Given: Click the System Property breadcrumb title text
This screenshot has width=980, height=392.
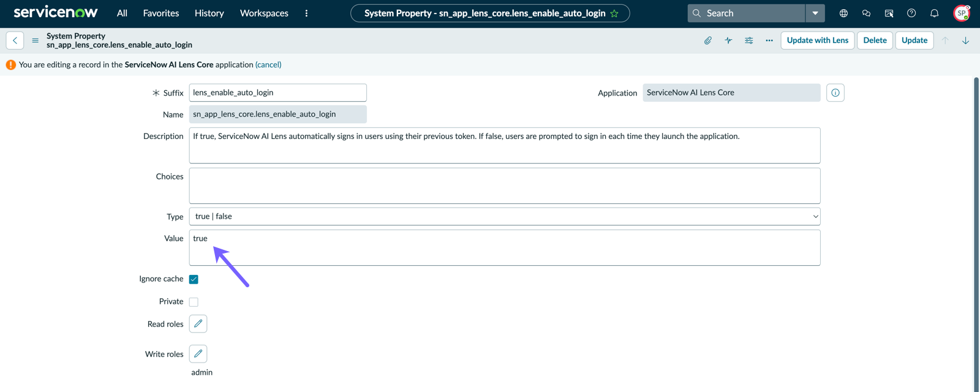Looking at the screenshot, I should tap(76, 36).
